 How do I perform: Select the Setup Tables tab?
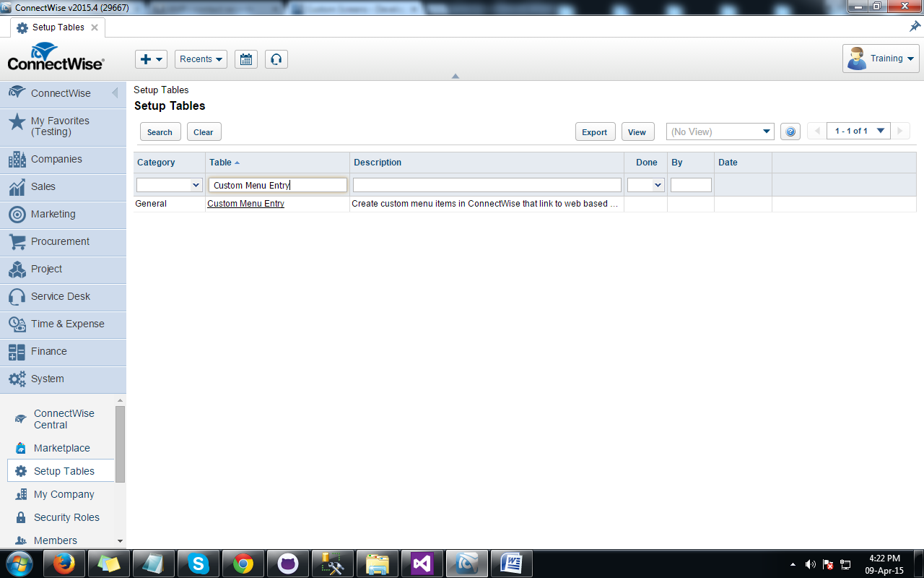58,27
